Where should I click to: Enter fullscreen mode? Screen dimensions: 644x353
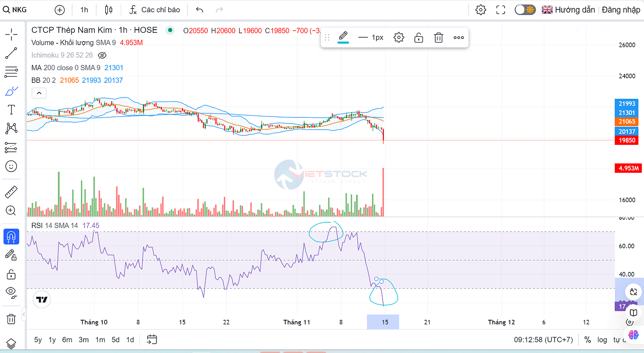coord(501,10)
